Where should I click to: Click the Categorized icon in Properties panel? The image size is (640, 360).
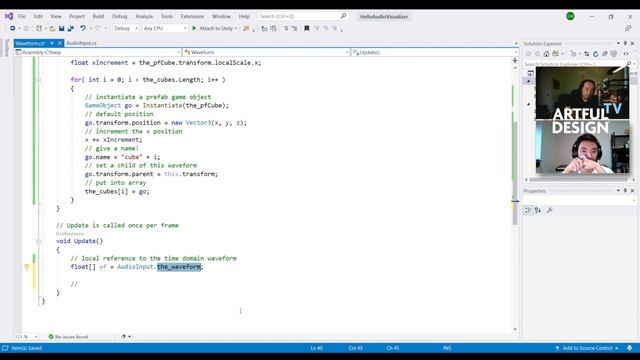pyautogui.click(x=528, y=210)
